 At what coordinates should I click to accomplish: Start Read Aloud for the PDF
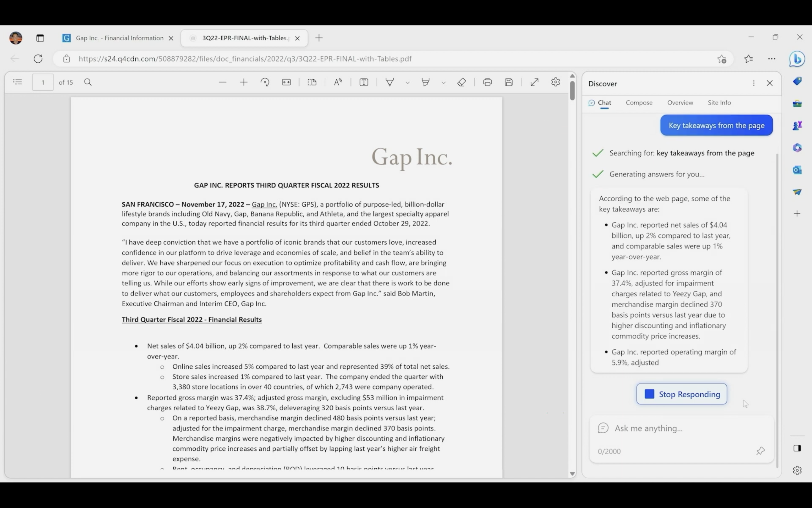(x=338, y=82)
